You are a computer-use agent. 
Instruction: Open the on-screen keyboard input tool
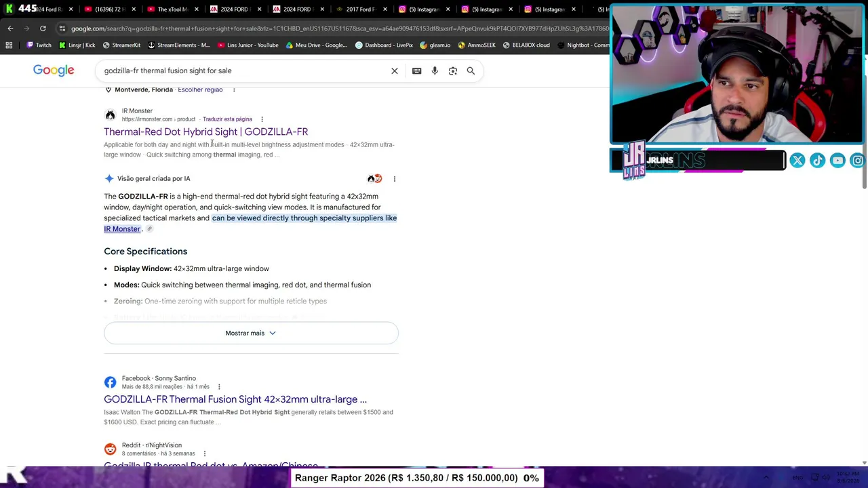pyautogui.click(x=417, y=70)
